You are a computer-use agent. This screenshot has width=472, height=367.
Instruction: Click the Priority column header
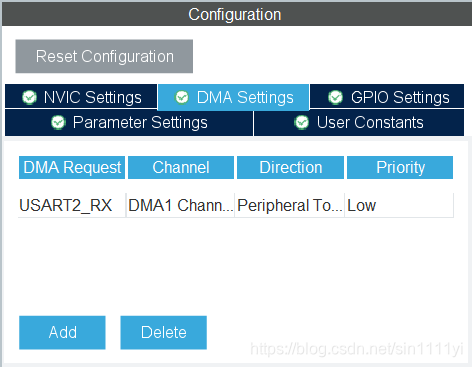[x=400, y=167]
